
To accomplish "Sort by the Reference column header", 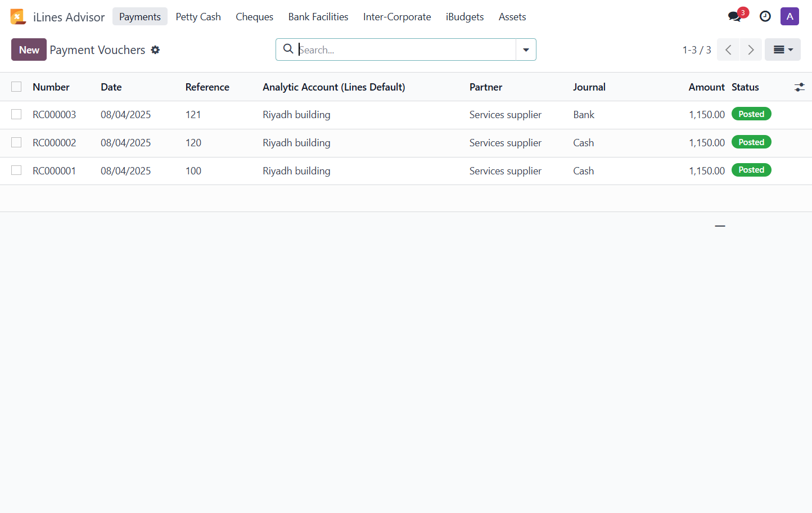I will point(207,87).
